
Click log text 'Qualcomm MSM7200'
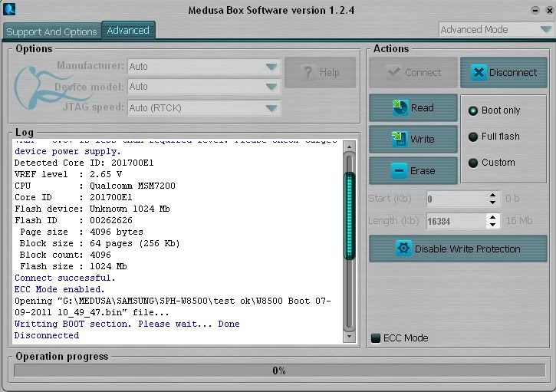[132, 186]
